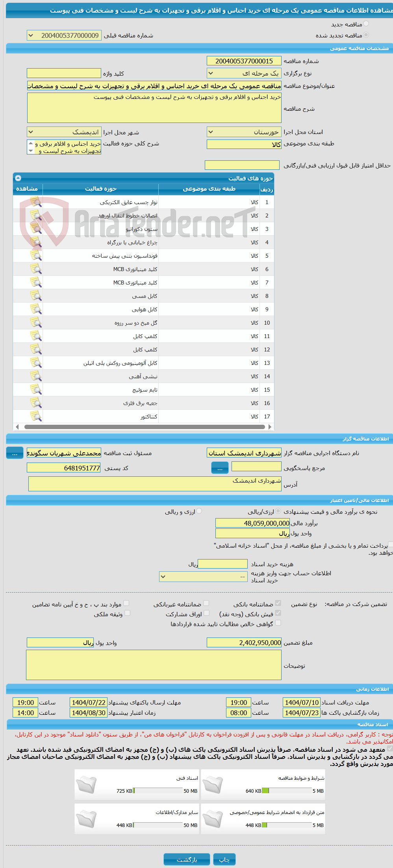Open view icon for row 3 ستون دکوراتیو
Image resolution: width=393 pixels, height=868 pixels.
click(36, 229)
